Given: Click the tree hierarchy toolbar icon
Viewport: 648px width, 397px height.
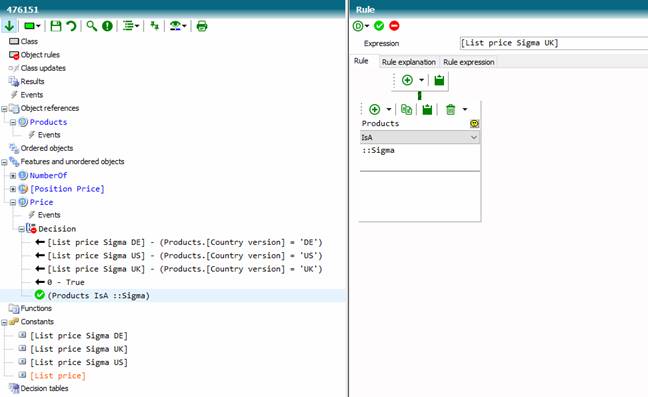Looking at the screenshot, I should tap(154, 26).
